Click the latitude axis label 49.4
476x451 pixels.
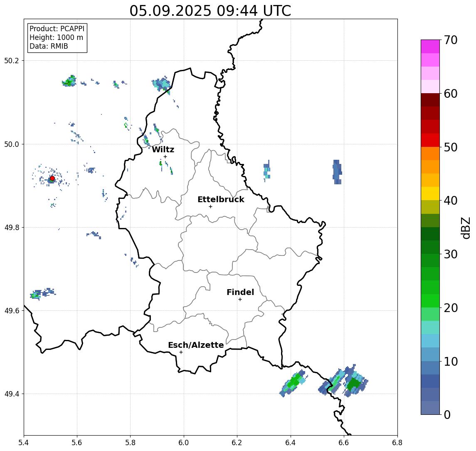point(12,394)
